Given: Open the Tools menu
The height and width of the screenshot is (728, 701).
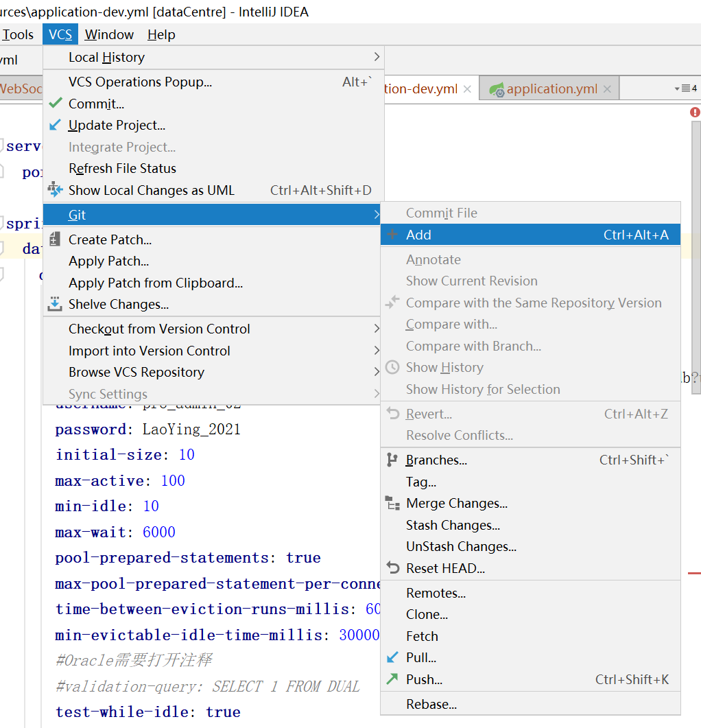Looking at the screenshot, I should tap(18, 35).
